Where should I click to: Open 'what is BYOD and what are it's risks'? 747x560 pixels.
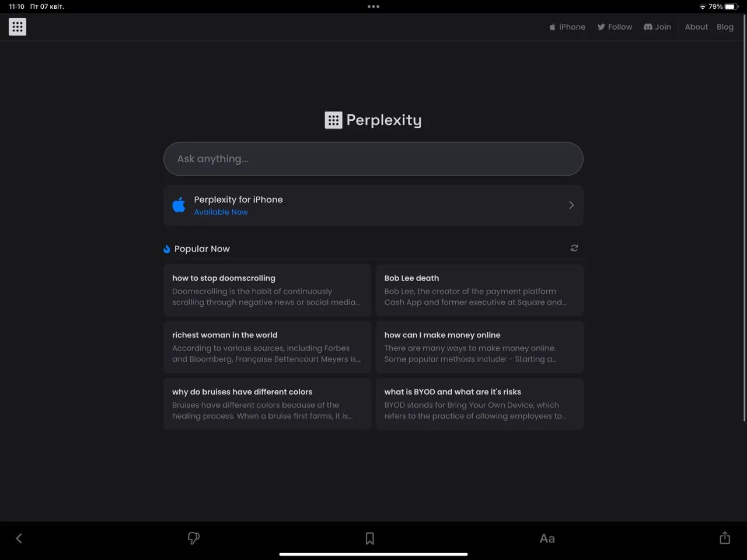tap(480, 404)
